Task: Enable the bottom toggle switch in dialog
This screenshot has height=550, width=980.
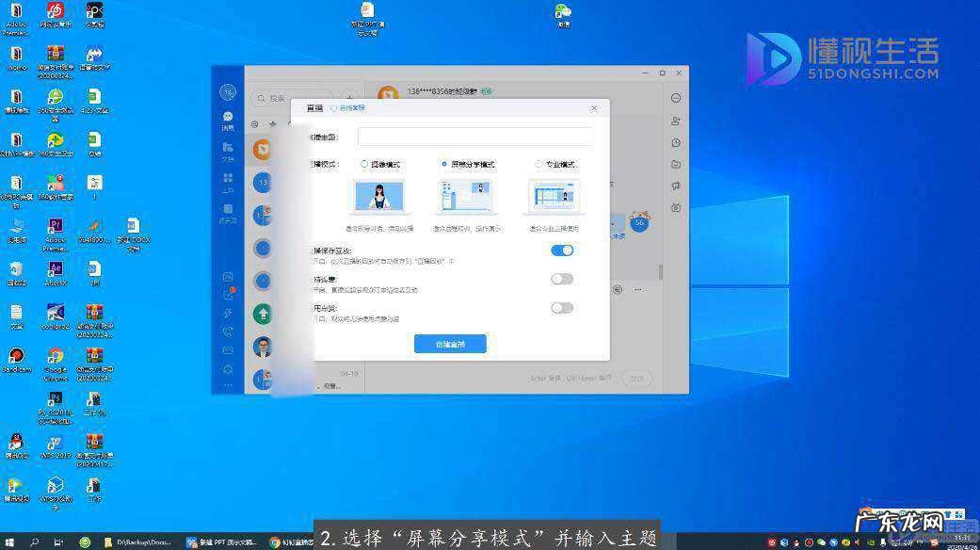Action: click(x=562, y=308)
